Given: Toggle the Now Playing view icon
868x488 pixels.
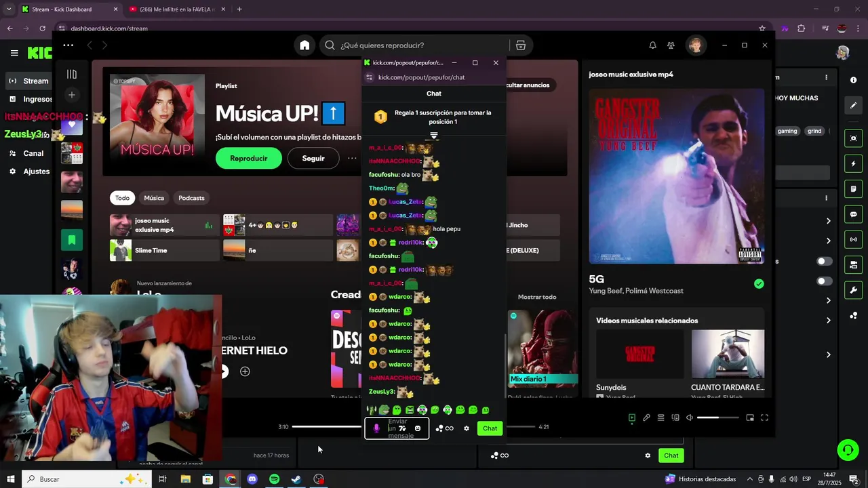Looking at the screenshot, I should point(632,418).
